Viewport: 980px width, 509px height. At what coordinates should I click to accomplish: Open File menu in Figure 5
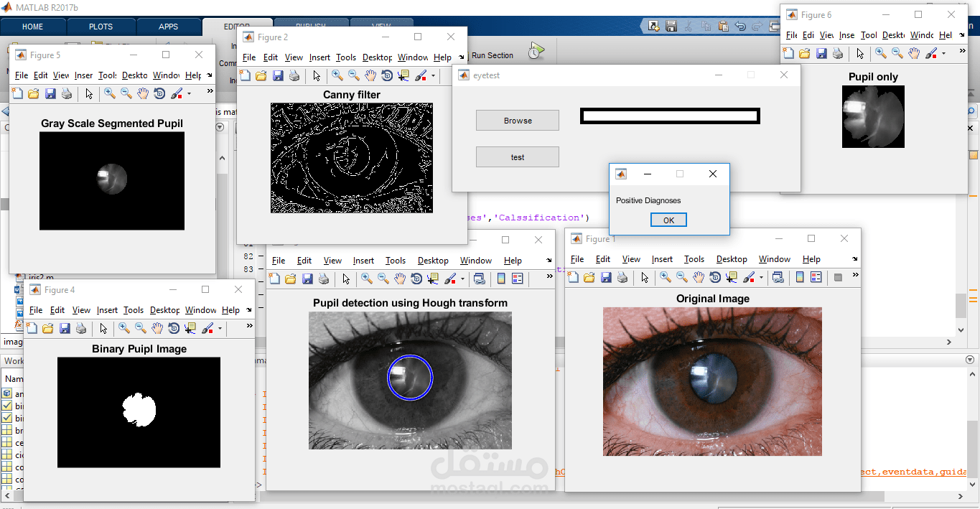(21, 75)
